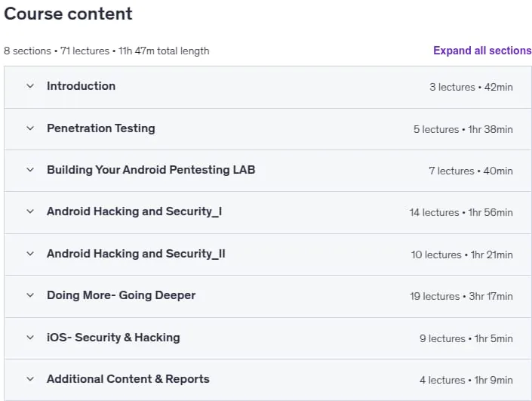Click the 3 lectures • 42min label
Image resolution: width=532 pixels, height=401 pixels.
coord(471,88)
